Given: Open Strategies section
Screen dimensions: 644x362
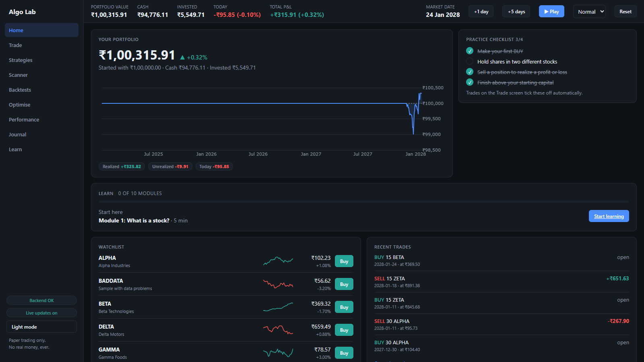Looking at the screenshot, I should tap(41, 60).
